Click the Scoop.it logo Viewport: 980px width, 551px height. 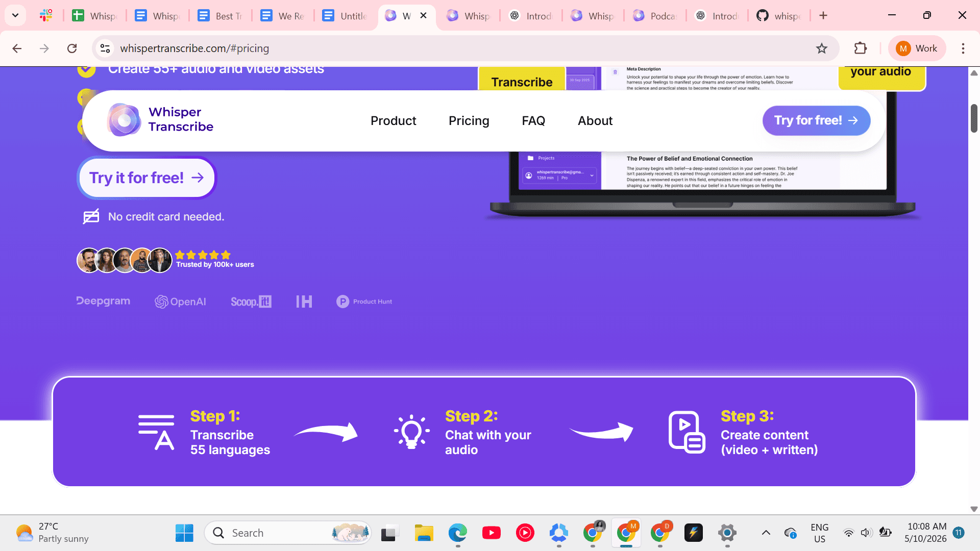pyautogui.click(x=251, y=302)
